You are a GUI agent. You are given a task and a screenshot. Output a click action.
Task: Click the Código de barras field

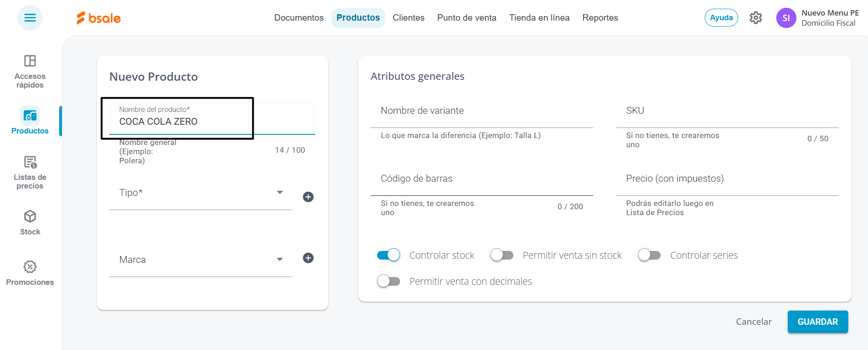click(x=482, y=179)
